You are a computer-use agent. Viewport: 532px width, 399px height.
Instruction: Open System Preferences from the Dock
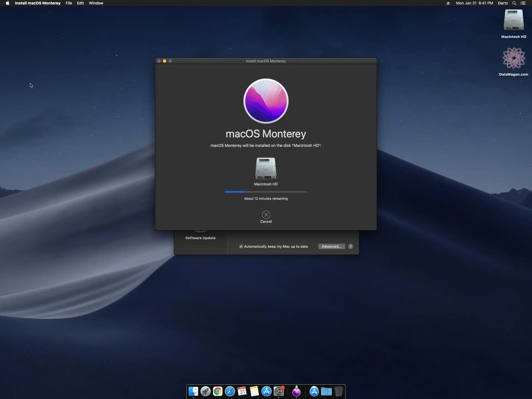point(279,391)
